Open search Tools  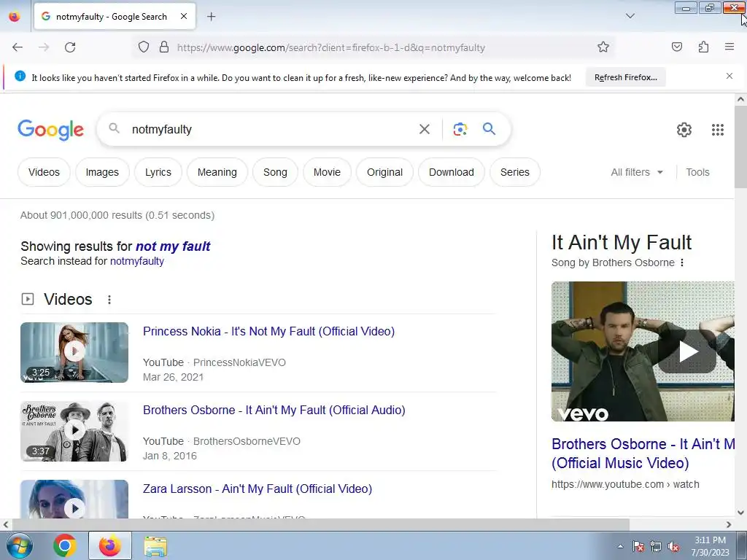pos(697,172)
